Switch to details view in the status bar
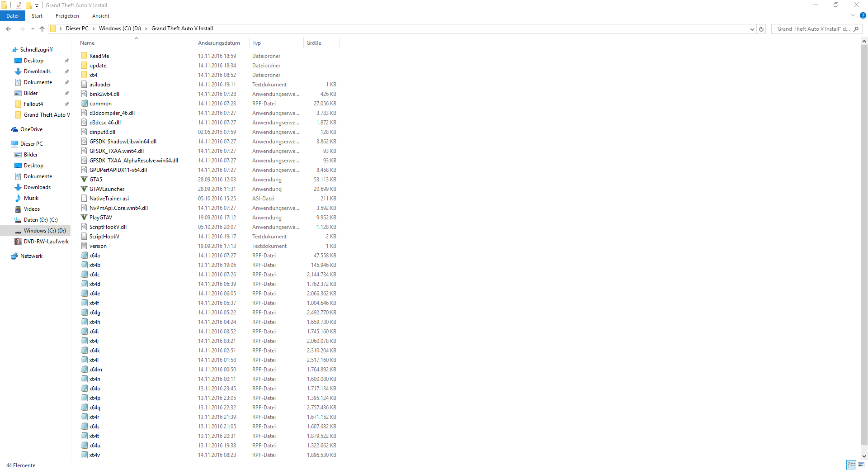Screen dimensions: 868x470 coord(852,465)
